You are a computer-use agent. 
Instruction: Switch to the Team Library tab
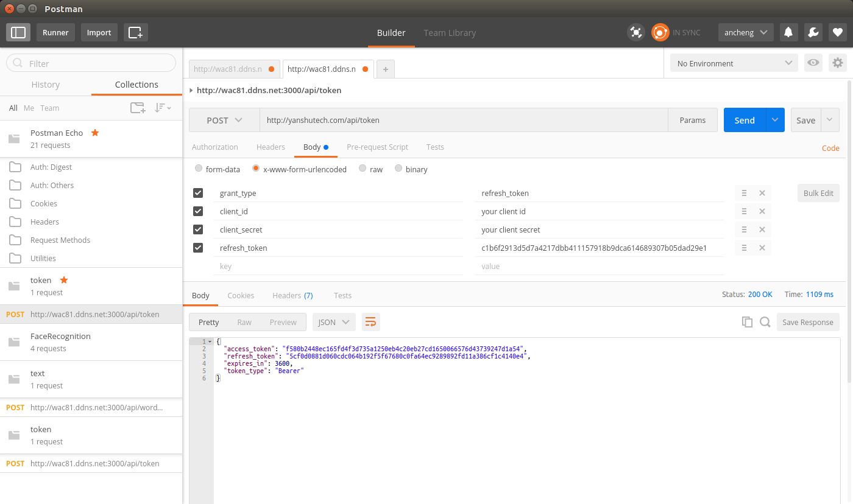pyautogui.click(x=450, y=32)
